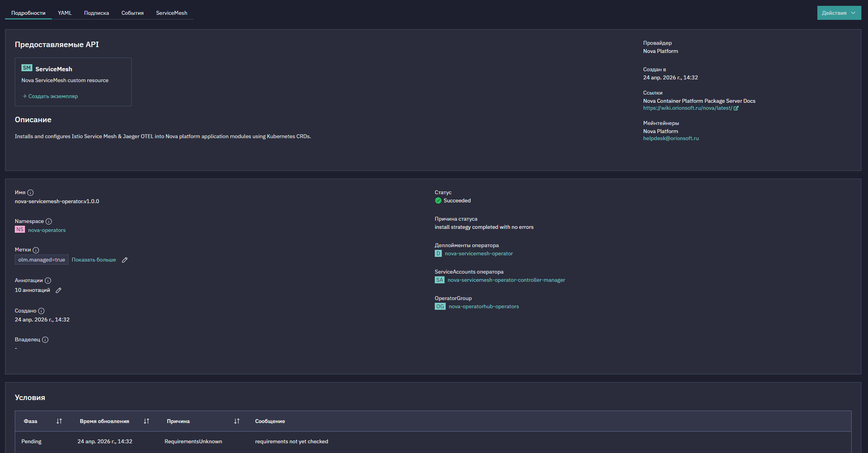Screen dimensions: 868x453
Task: Open nova-operators namespace link
Action: pos(47,230)
